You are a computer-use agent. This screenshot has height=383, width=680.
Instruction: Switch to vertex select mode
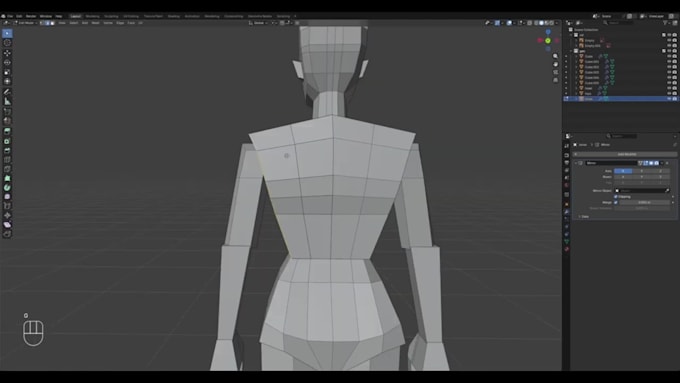42,23
